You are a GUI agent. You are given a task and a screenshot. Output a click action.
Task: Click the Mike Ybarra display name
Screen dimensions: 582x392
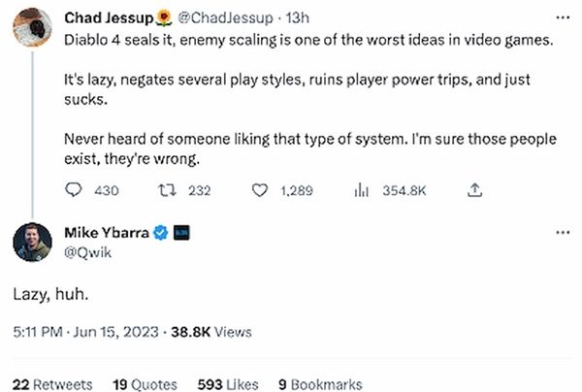pos(107,233)
